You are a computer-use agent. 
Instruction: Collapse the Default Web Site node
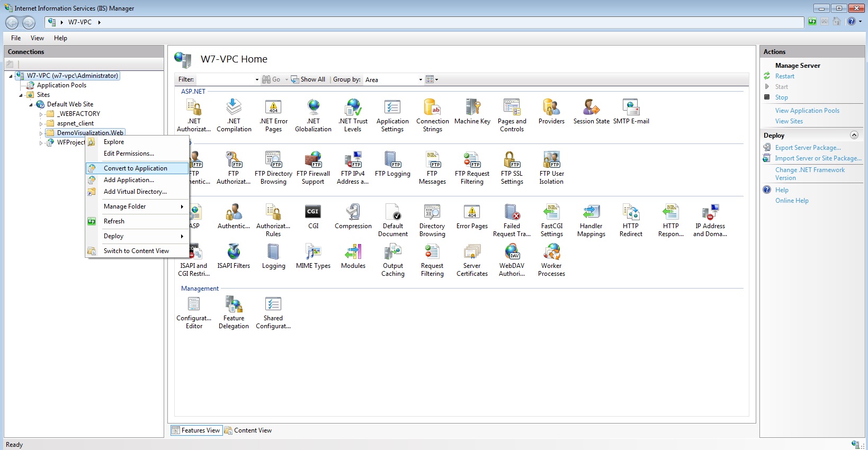[31, 105]
